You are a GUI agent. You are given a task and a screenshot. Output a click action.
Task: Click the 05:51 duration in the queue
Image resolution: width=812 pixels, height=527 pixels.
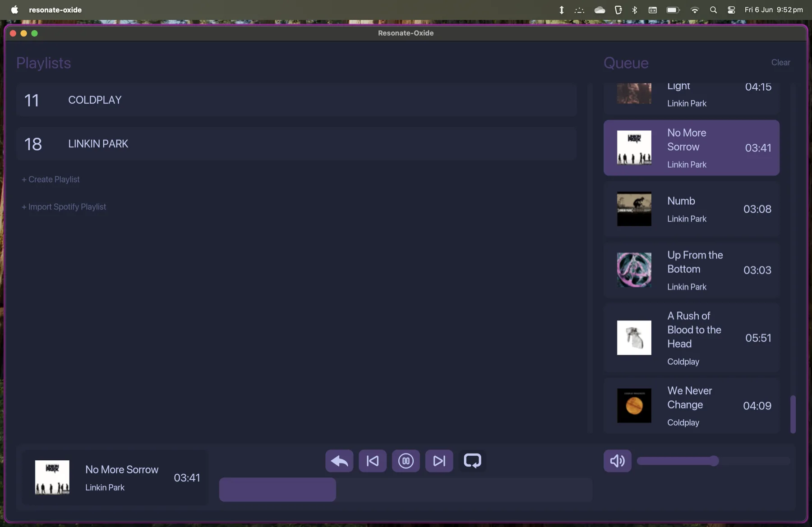click(x=758, y=338)
